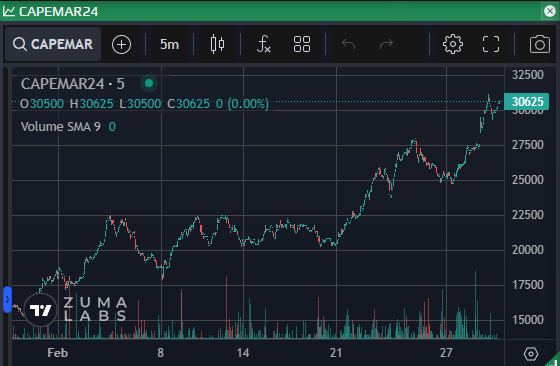This screenshot has height=366, width=560.
Task: Click the 22500 price axis label
Action: coord(528,215)
